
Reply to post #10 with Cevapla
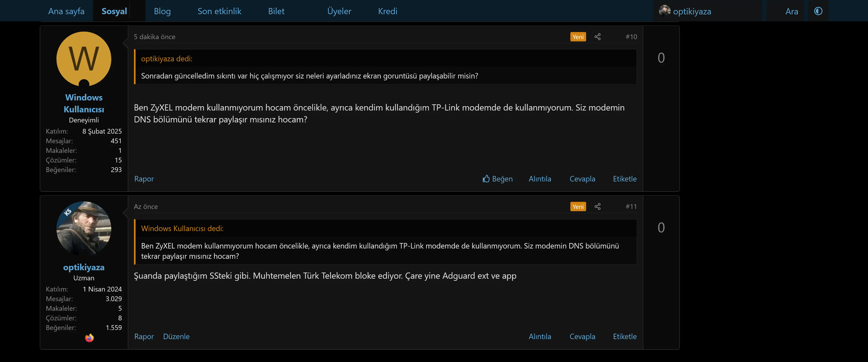coord(582,179)
